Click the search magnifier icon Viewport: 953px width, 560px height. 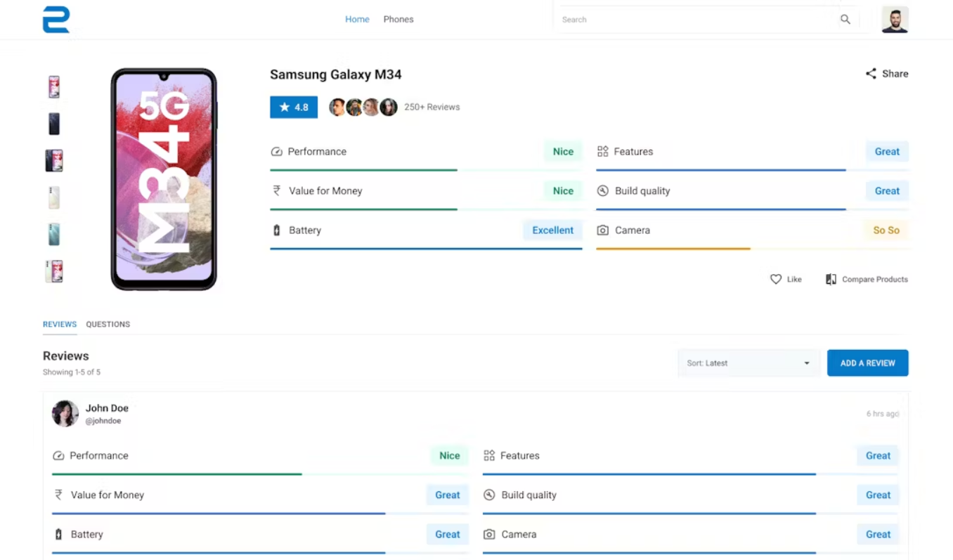coord(845,20)
